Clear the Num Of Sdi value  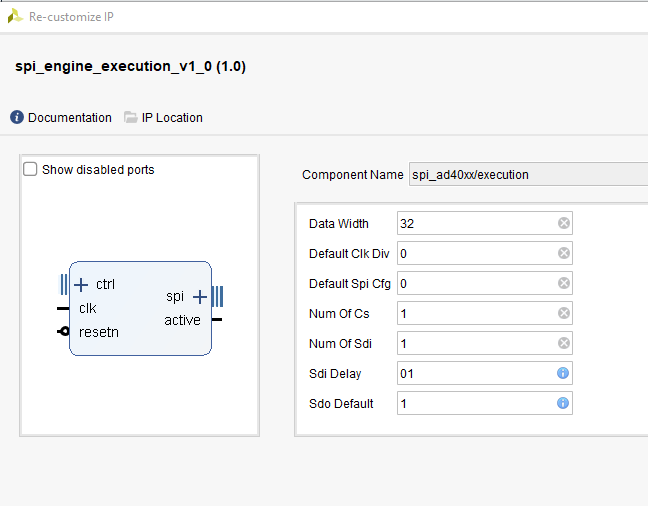pyautogui.click(x=564, y=344)
